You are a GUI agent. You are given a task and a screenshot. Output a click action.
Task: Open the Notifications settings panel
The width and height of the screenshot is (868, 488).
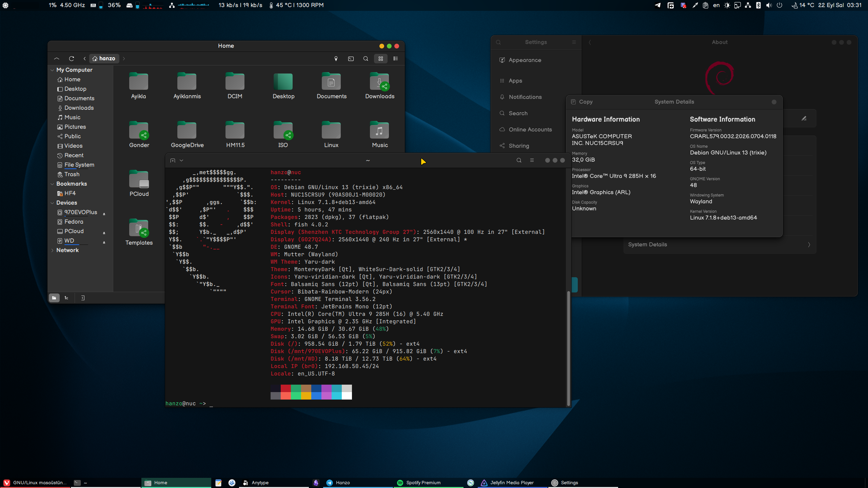pos(536,97)
